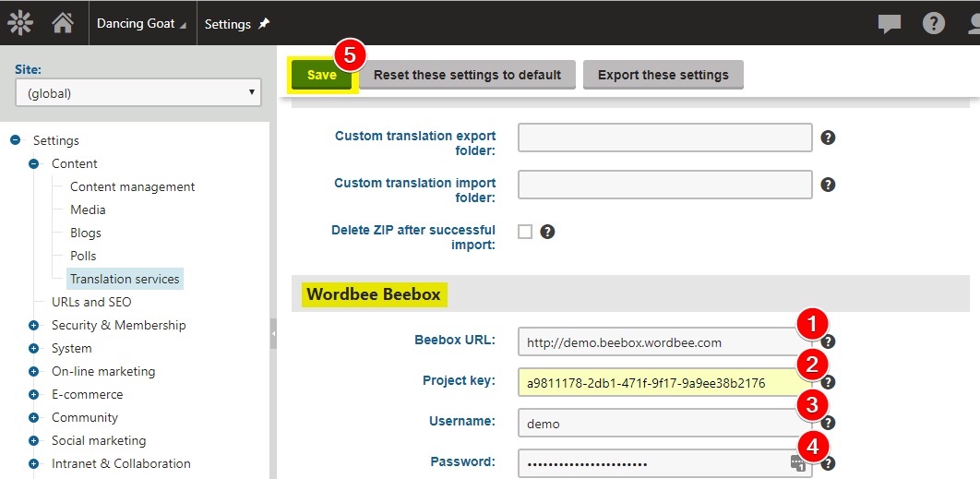
Task: Click Reset these settings to default
Action: tap(467, 75)
